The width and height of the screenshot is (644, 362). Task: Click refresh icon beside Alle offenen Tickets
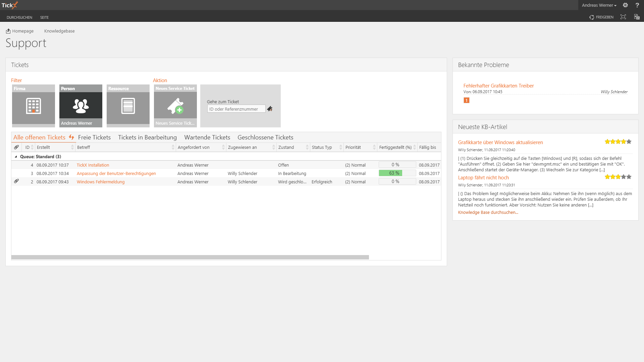tap(71, 137)
